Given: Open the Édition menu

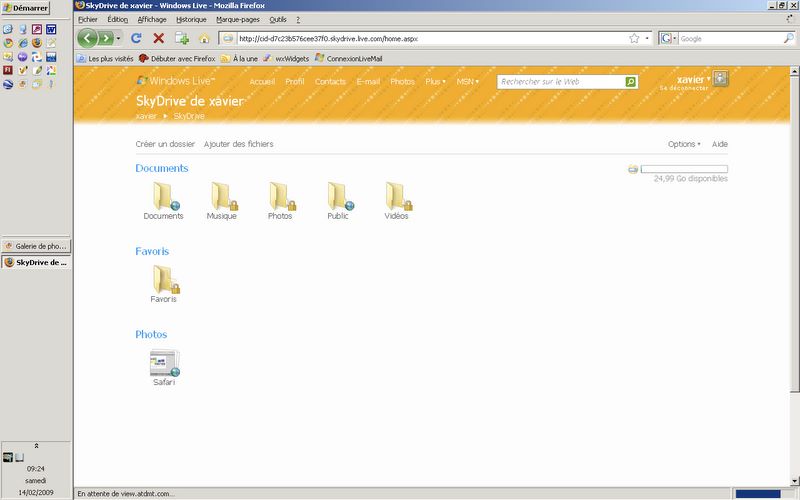Looking at the screenshot, I should coord(117,19).
